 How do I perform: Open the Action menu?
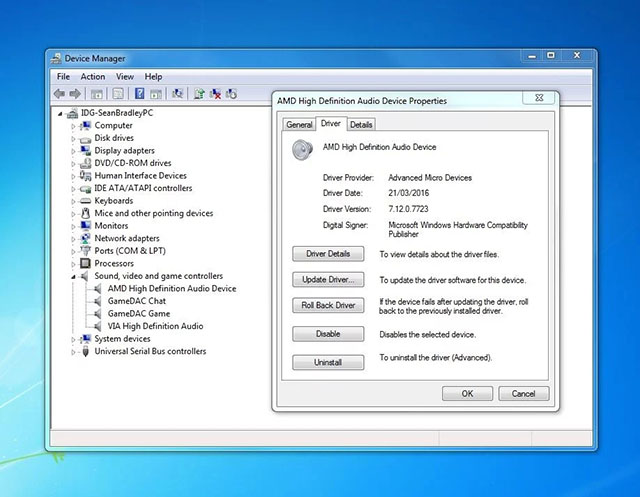tap(93, 77)
